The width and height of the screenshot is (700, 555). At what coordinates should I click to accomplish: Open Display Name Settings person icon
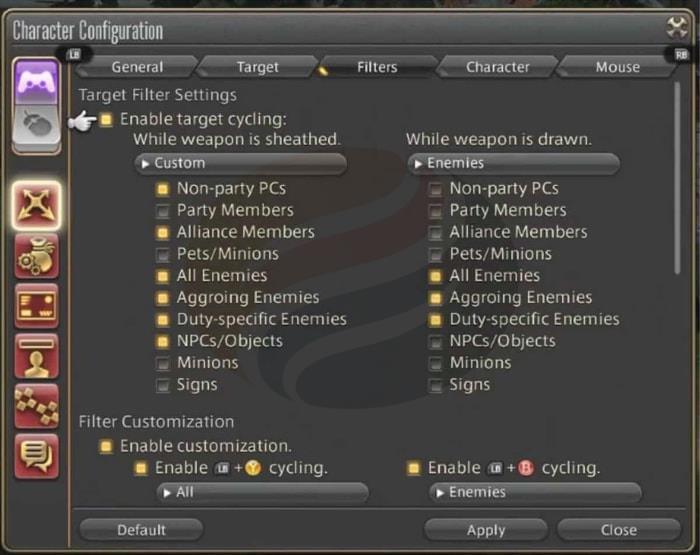pos(37,356)
